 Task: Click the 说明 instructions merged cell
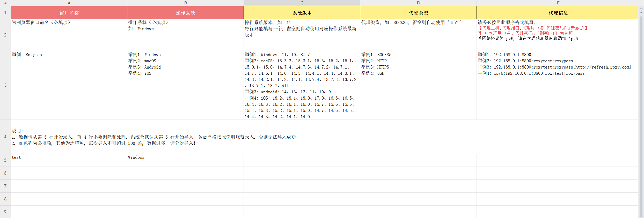point(324,137)
